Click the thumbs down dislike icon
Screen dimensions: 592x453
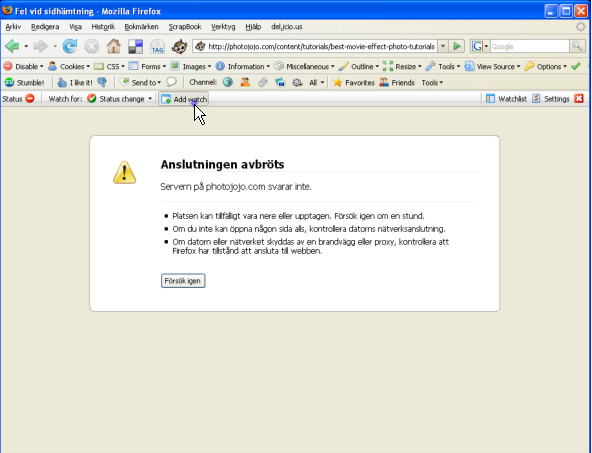[x=102, y=82]
